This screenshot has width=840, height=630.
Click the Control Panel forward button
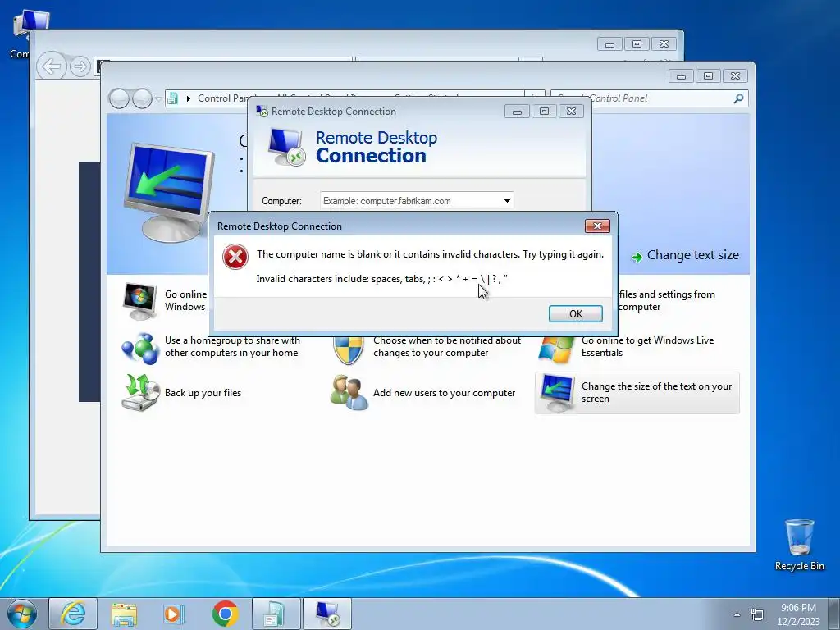point(142,98)
